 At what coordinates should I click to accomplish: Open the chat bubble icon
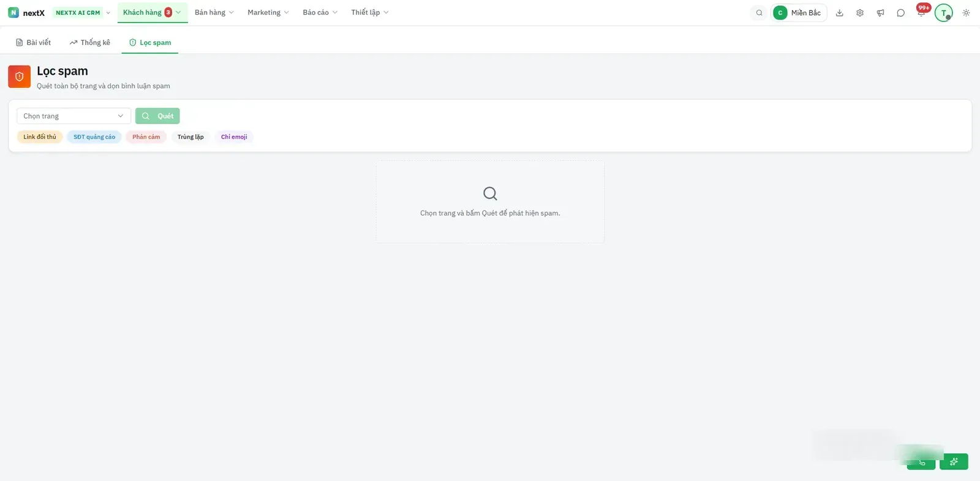tap(900, 13)
